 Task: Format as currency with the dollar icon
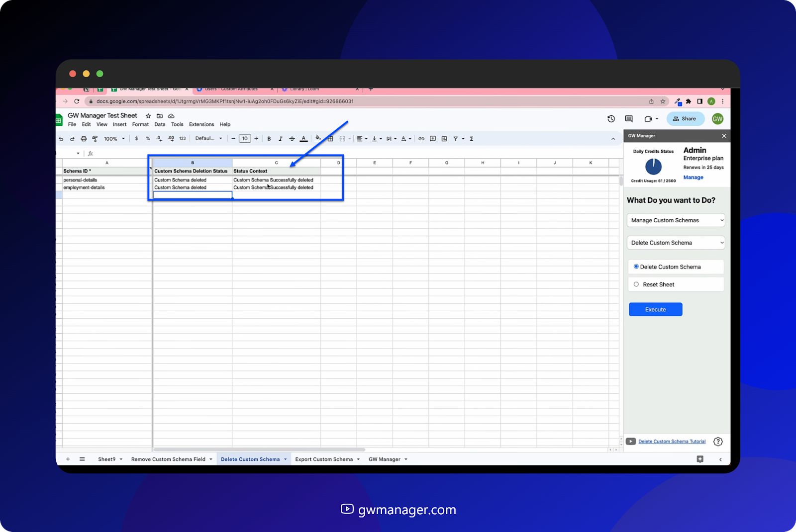click(136, 139)
